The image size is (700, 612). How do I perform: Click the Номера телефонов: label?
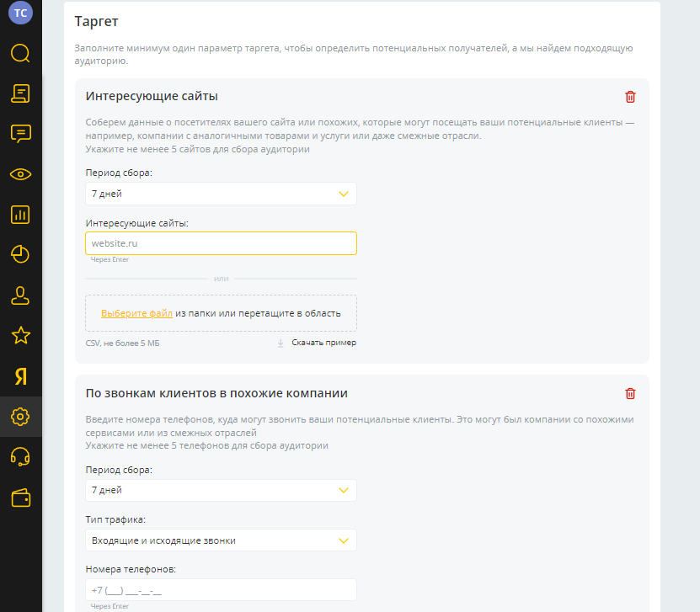pyautogui.click(x=131, y=569)
